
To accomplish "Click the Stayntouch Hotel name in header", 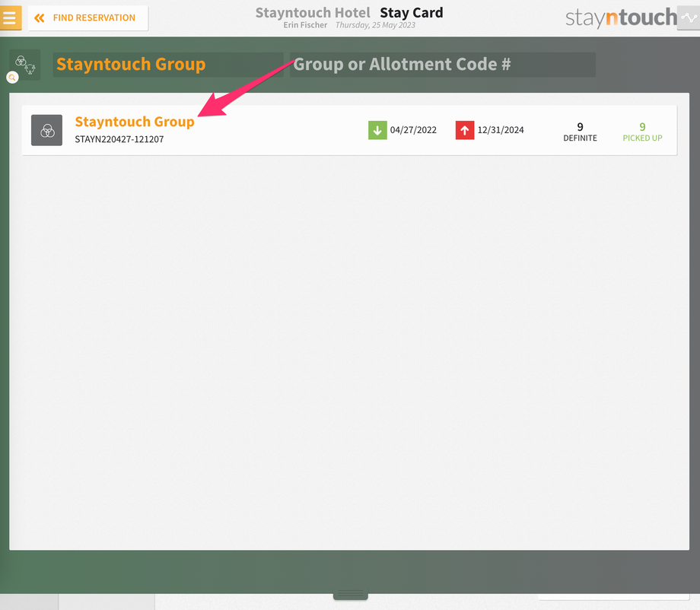I will click(x=313, y=12).
